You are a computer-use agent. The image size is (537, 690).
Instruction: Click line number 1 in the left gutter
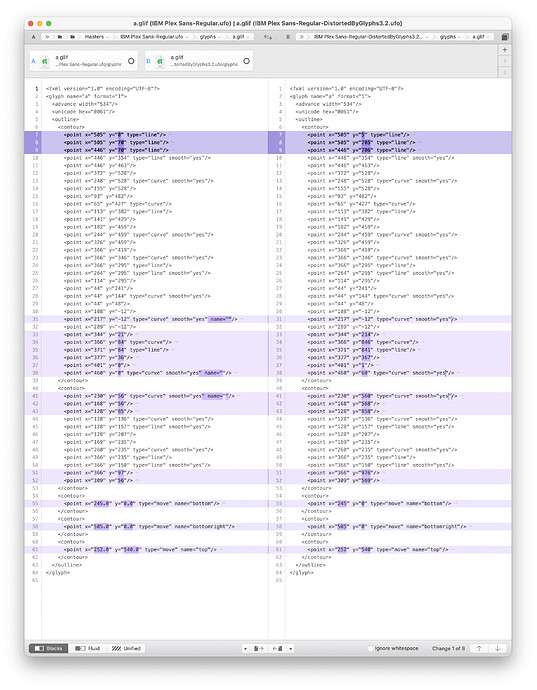point(37,88)
